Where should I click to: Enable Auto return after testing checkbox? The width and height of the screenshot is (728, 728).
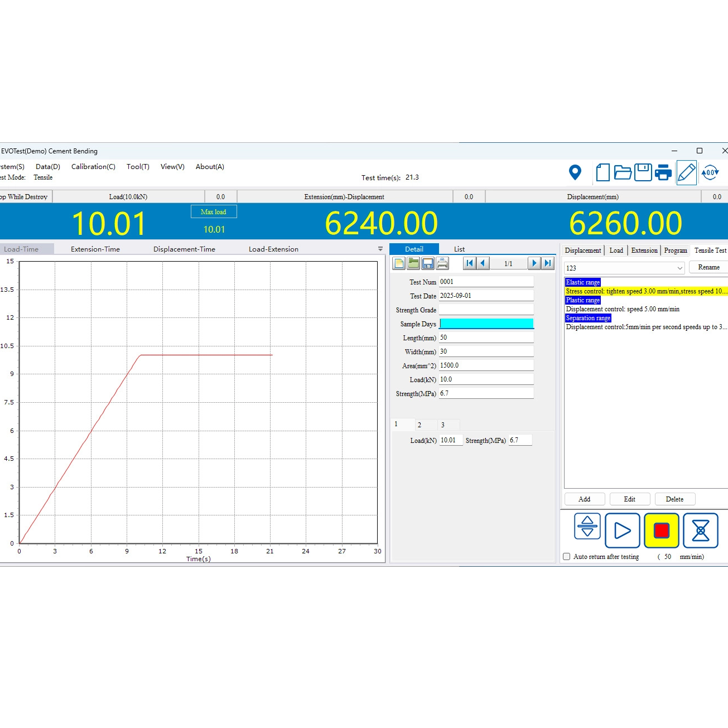pyautogui.click(x=567, y=557)
